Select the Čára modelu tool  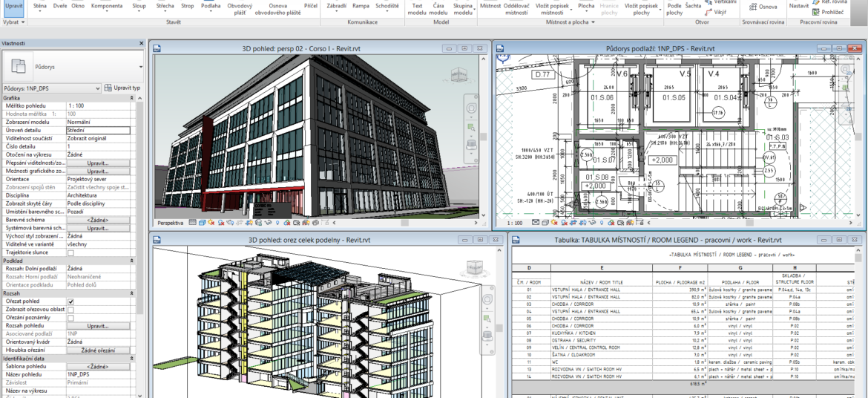438,8
